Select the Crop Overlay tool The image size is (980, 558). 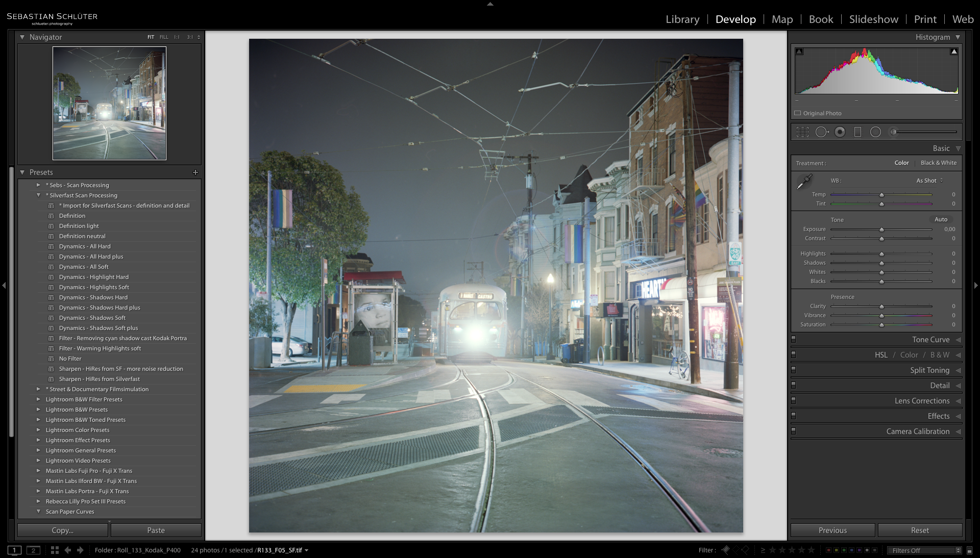[x=802, y=132]
